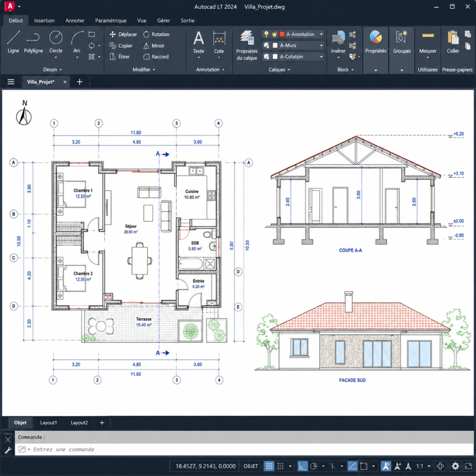Switch to Layout1 tab
The width and height of the screenshot is (476, 476).
(48, 423)
